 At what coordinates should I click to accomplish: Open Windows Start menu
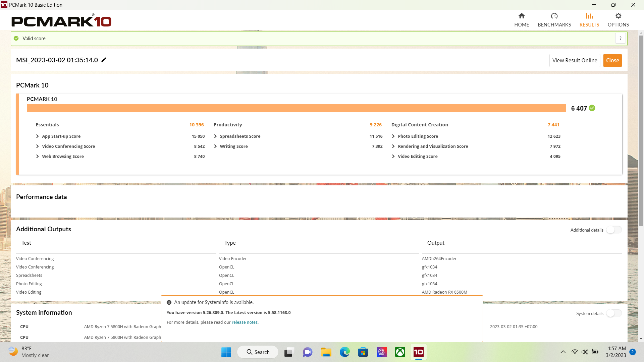point(226,352)
